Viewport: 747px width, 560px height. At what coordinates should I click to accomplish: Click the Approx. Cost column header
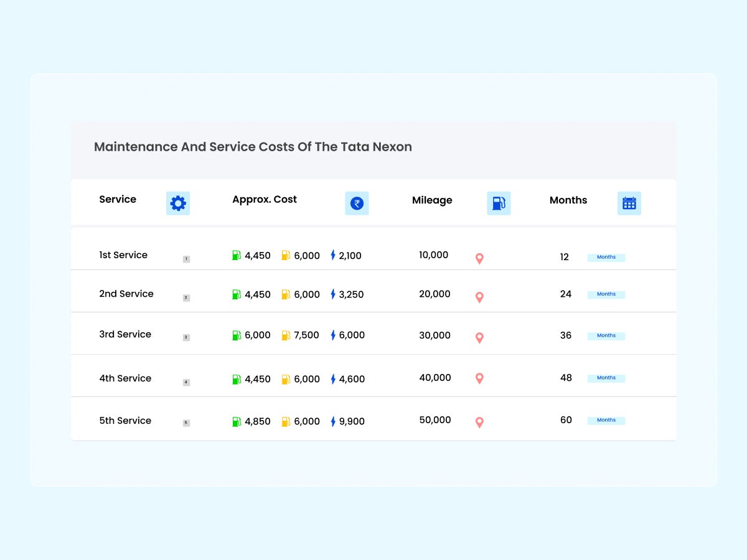[x=265, y=200]
